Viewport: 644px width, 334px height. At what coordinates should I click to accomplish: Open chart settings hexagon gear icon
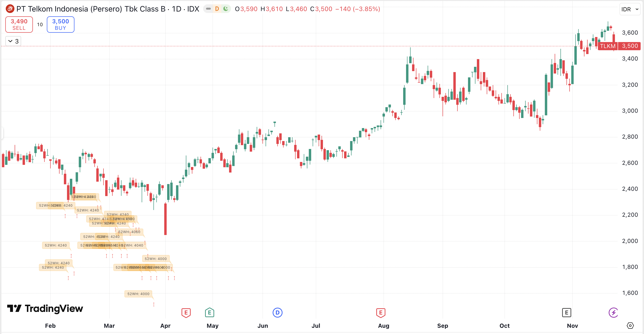[x=630, y=326]
